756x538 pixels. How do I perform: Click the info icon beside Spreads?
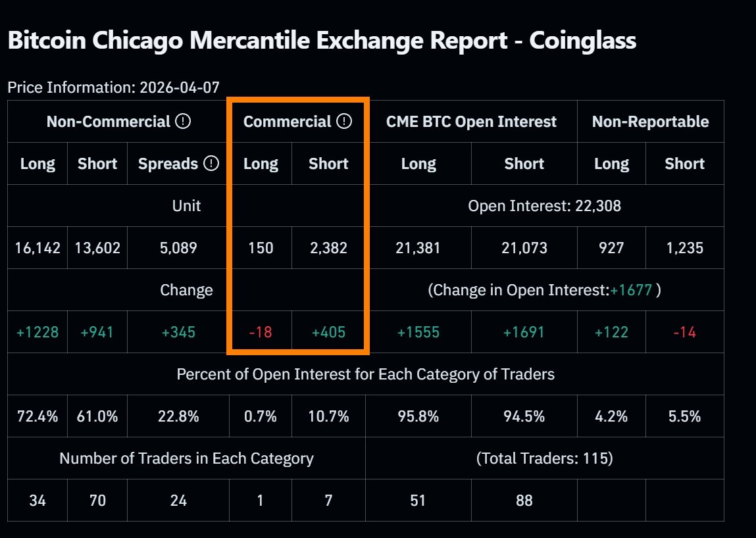click(x=211, y=164)
